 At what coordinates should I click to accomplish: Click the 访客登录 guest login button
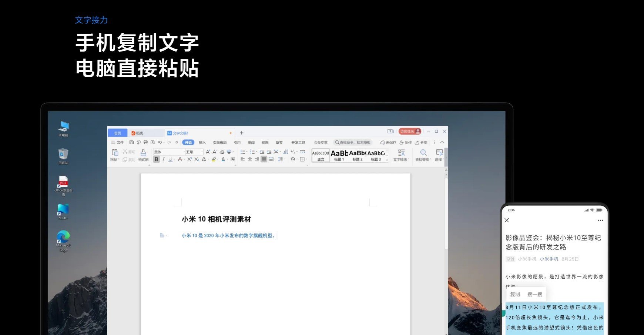409,132
